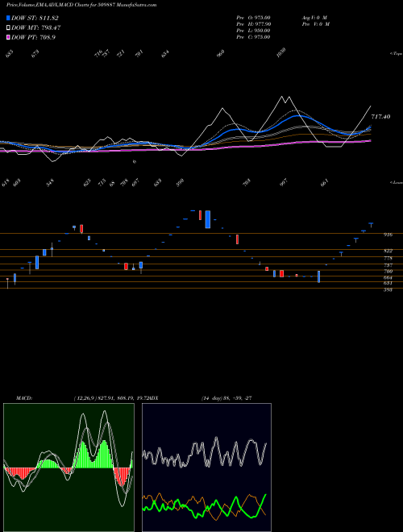Image resolution: width=403 pixels, height=532 pixels.
Task: Click the 960 top value label
Action: click(x=221, y=54)
